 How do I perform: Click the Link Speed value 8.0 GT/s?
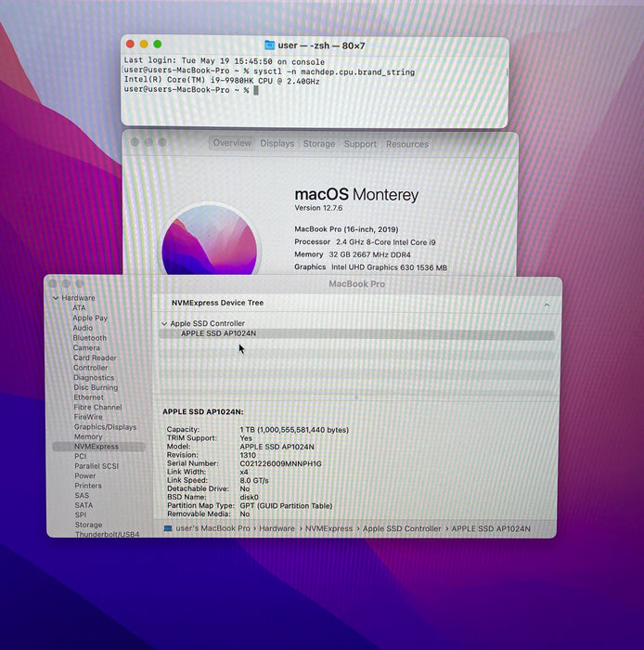[254, 480]
